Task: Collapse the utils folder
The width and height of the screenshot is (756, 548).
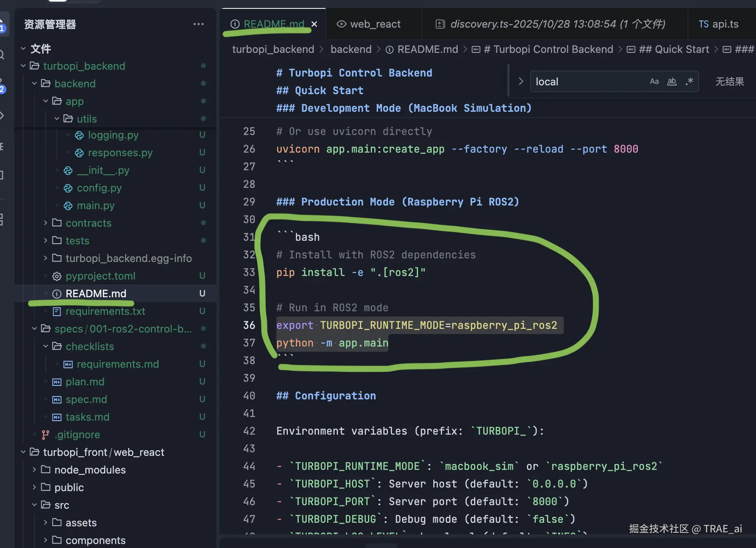Action: [57, 119]
